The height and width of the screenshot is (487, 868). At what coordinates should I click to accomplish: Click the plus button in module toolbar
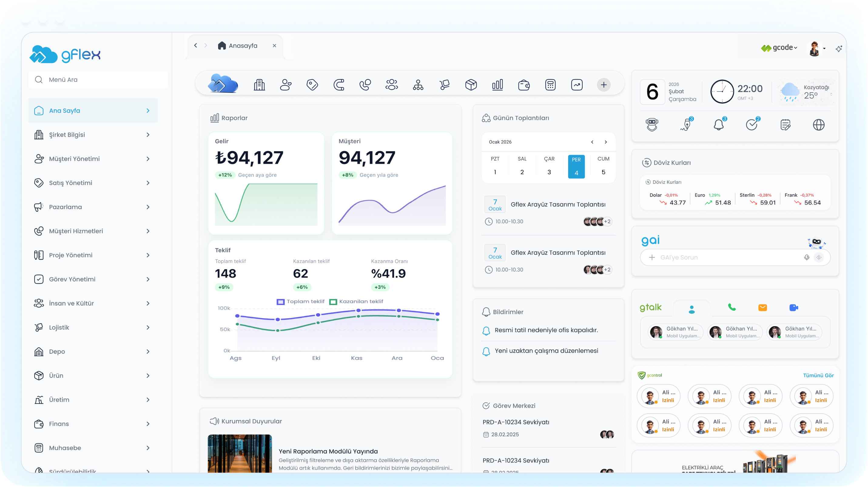pyautogui.click(x=604, y=85)
